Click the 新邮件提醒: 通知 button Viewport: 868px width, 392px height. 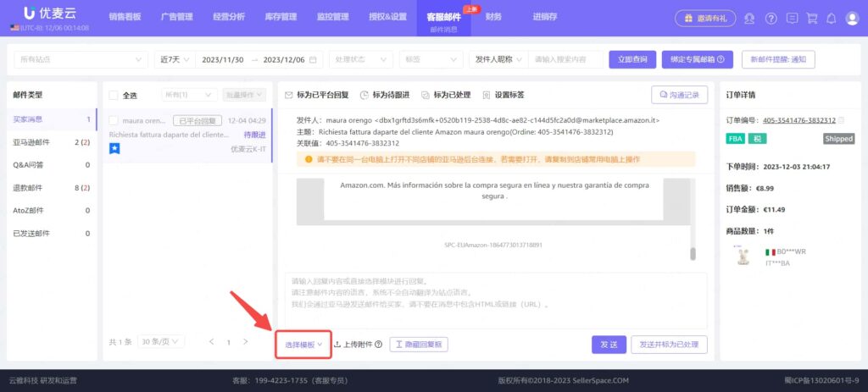click(778, 60)
